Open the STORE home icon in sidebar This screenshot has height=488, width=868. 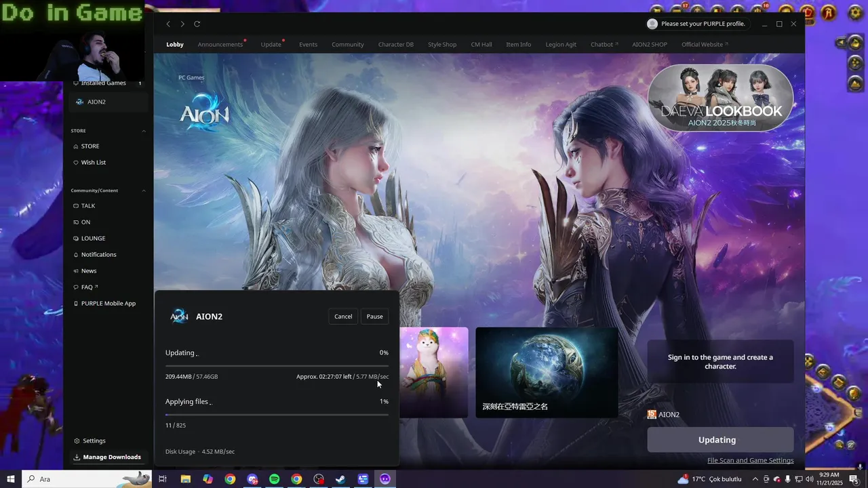76,146
